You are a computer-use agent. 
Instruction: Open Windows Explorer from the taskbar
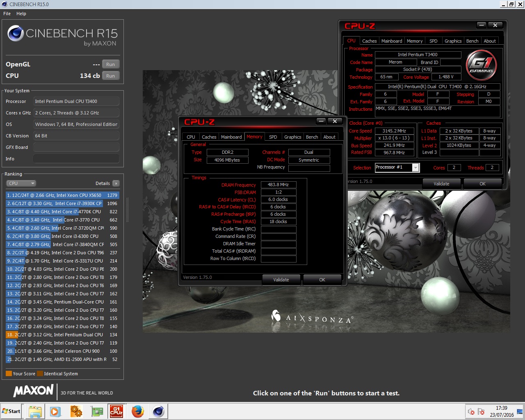coord(35,411)
